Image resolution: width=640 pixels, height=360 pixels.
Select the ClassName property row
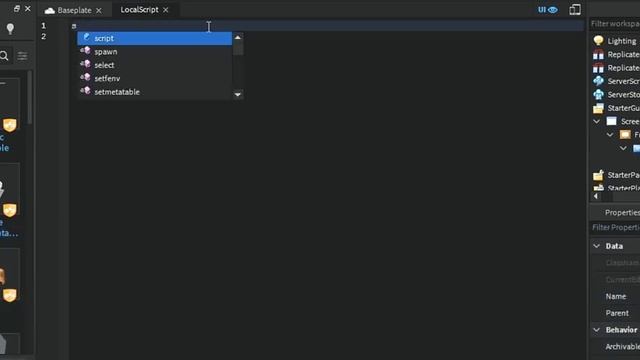(616, 263)
